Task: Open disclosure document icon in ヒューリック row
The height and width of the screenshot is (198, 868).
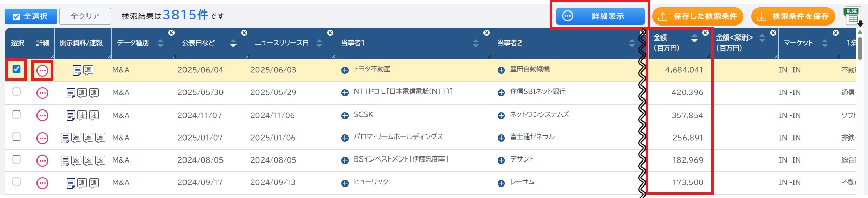Action: tap(71, 183)
